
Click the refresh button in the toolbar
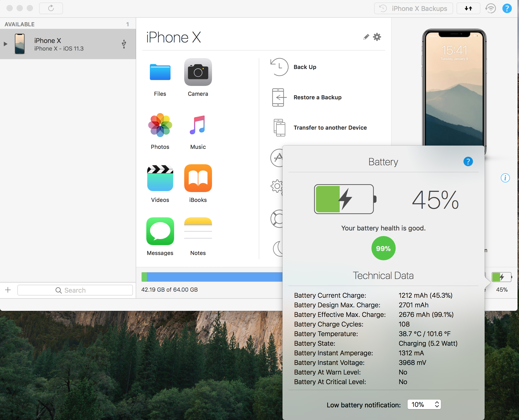tap(51, 8)
